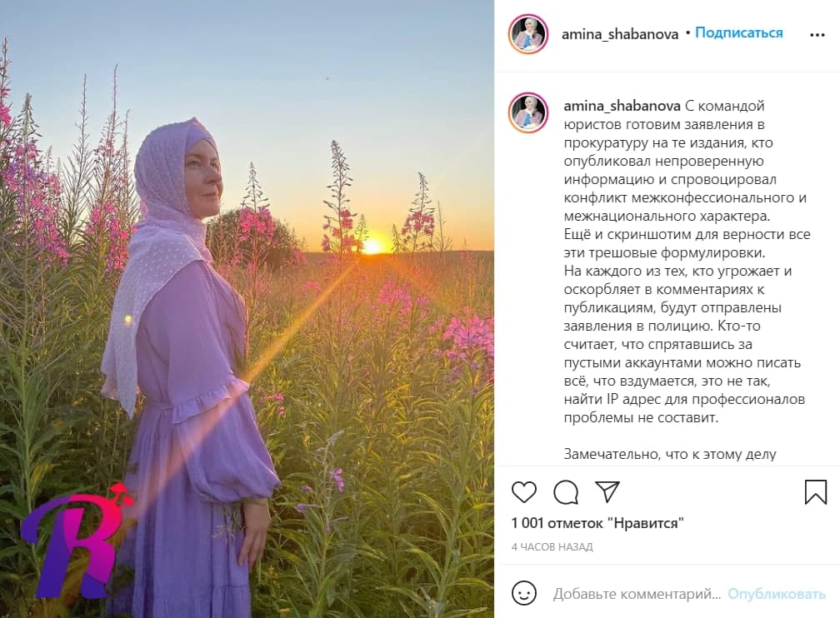Viewport: 840px width, 618px height.
Task: Click the sun in the photo
Action: [372, 247]
